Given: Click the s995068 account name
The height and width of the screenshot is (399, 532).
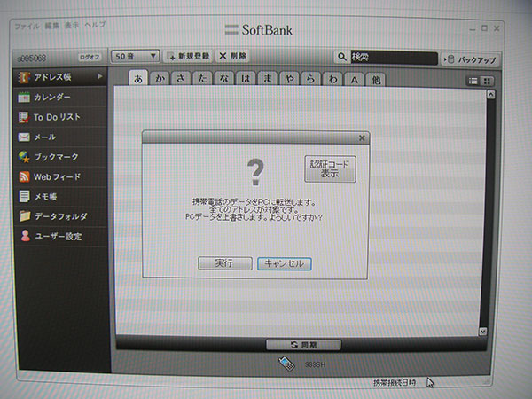Looking at the screenshot, I should coord(32,58).
